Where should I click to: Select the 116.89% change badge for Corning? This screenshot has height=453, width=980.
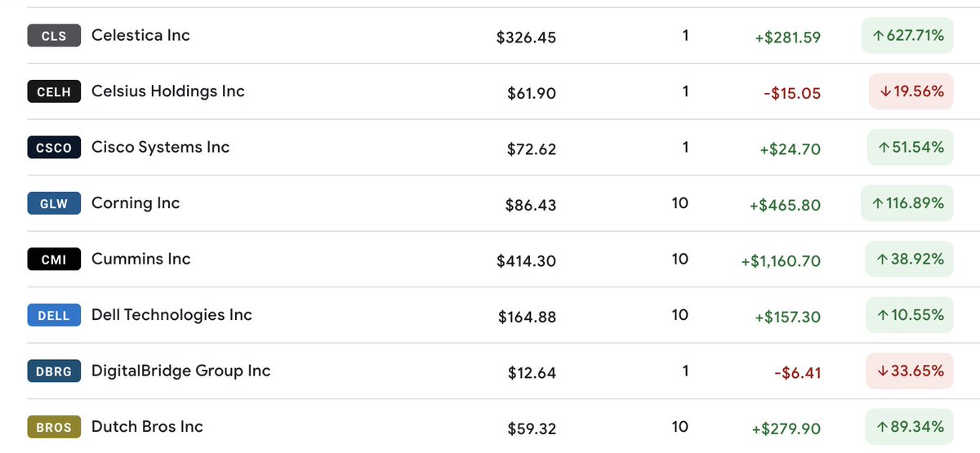click(907, 203)
